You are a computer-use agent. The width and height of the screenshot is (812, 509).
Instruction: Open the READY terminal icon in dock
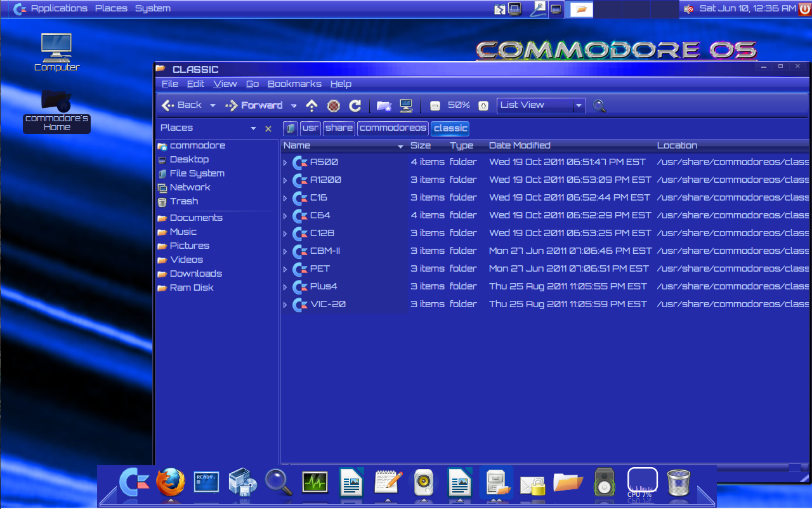(x=206, y=482)
